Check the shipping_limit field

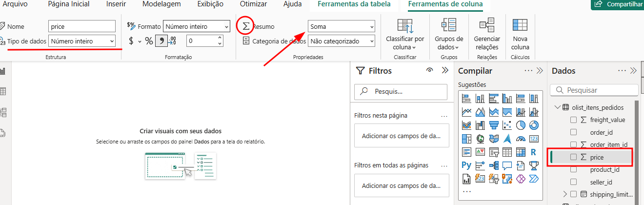point(573,194)
